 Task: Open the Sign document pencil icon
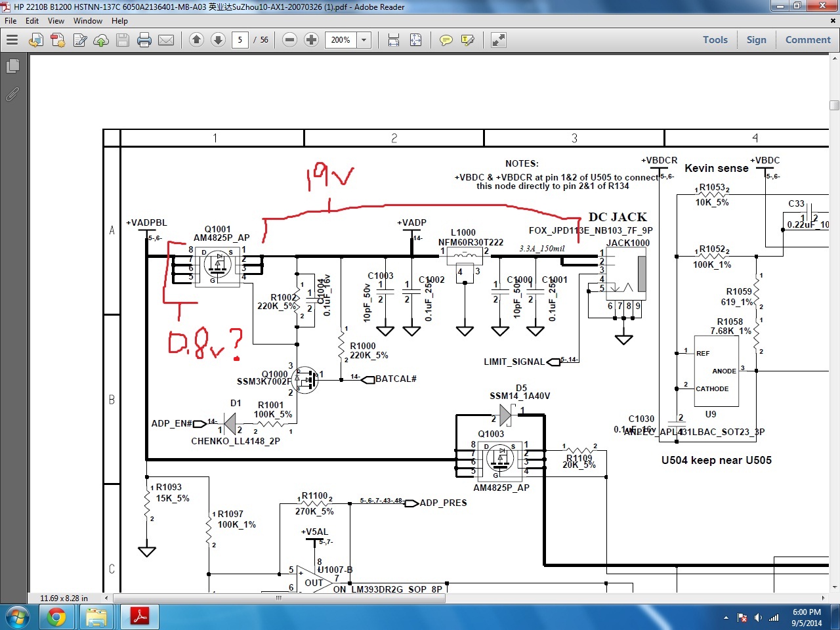[80, 40]
